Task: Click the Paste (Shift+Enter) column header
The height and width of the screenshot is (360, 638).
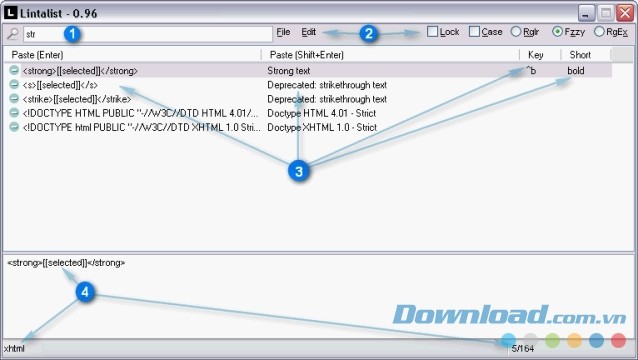Action: click(x=390, y=55)
